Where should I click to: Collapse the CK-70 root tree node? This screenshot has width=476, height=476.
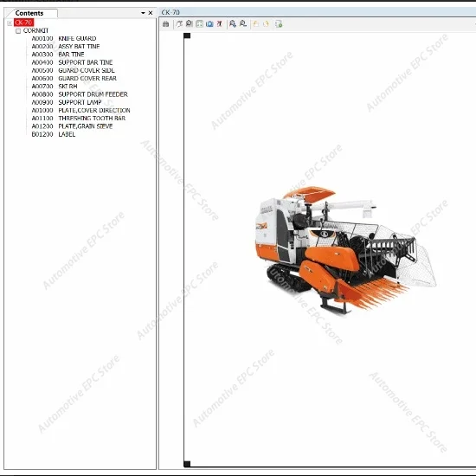10,23
